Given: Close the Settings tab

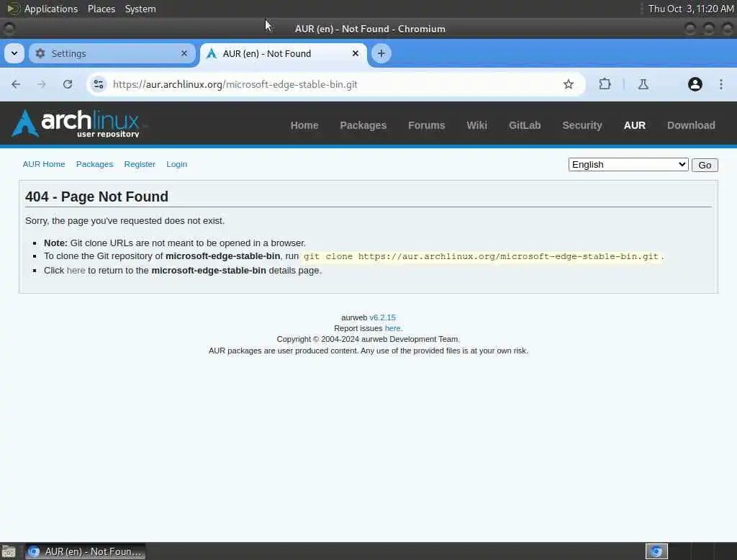Looking at the screenshot, I should pyautogui.click(x=184, y=53).
